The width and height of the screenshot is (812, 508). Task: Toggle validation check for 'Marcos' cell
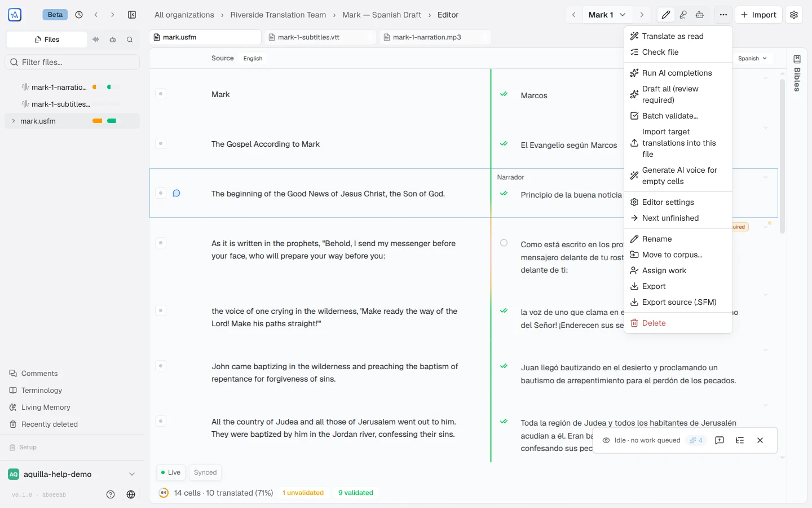tap(504, 94)
